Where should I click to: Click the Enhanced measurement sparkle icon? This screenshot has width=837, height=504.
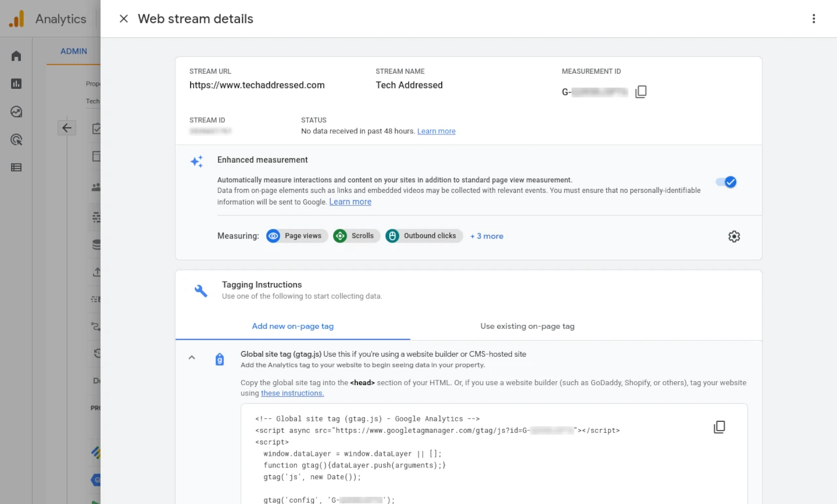point(196,161)
